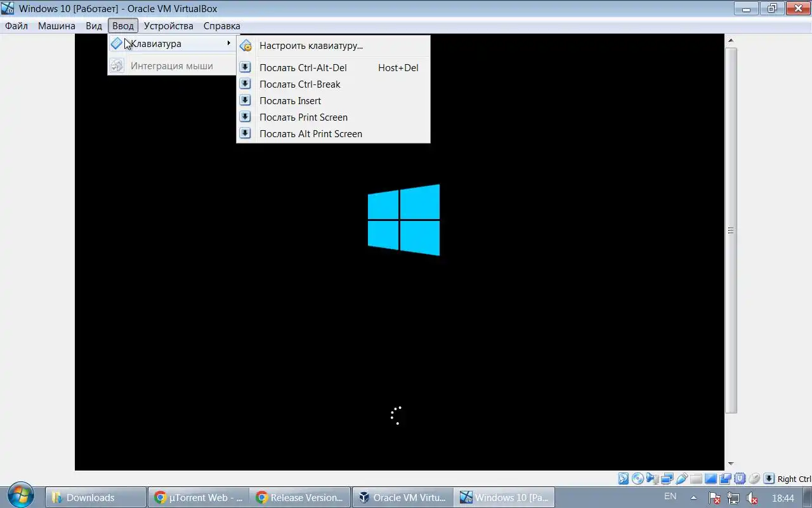Click the CPU chip virtualization indicator
This screenshot has width=812, height=508.
click(740, 479)
